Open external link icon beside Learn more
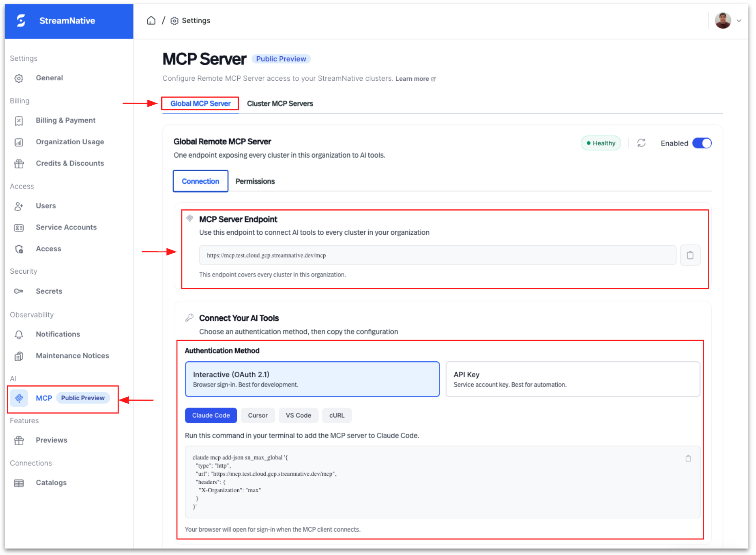The height and width of the screenshot is (555, 756). (433, 79)
